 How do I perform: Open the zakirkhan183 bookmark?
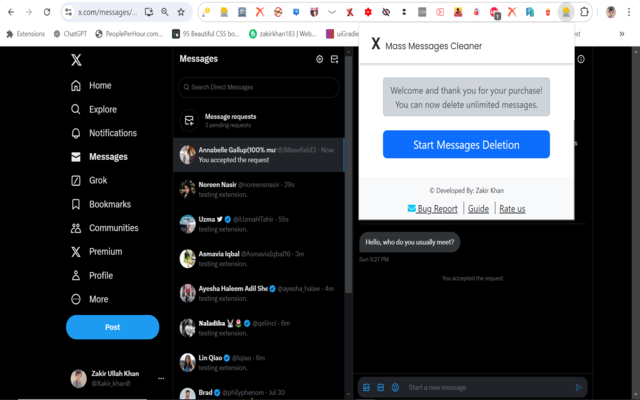coord(282,34)
